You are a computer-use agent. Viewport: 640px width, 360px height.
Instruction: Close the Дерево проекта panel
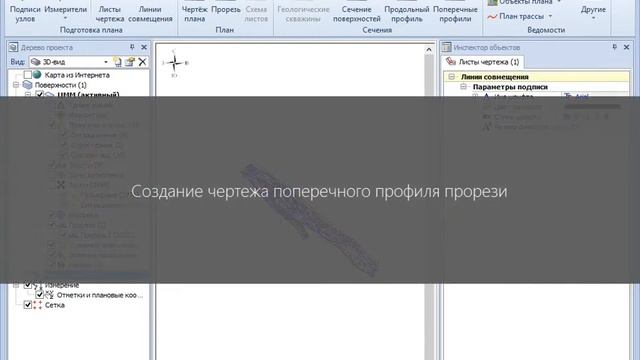point(144,47)
